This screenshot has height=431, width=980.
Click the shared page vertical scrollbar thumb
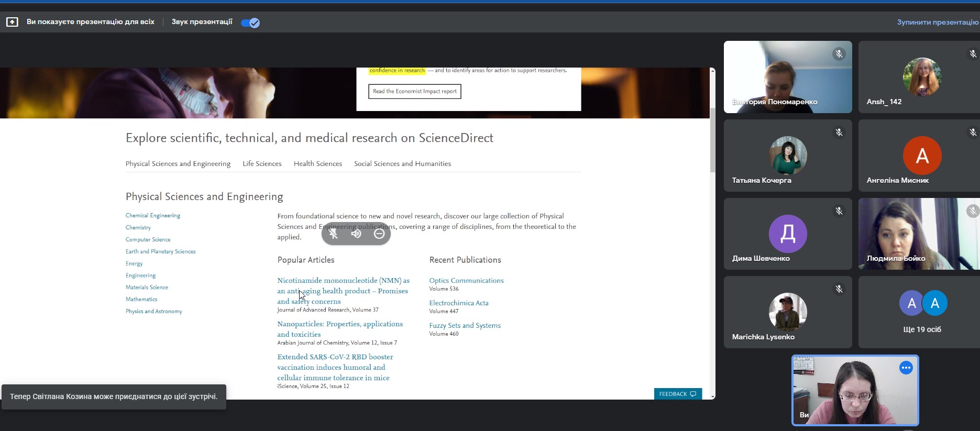tap(712, 140)
